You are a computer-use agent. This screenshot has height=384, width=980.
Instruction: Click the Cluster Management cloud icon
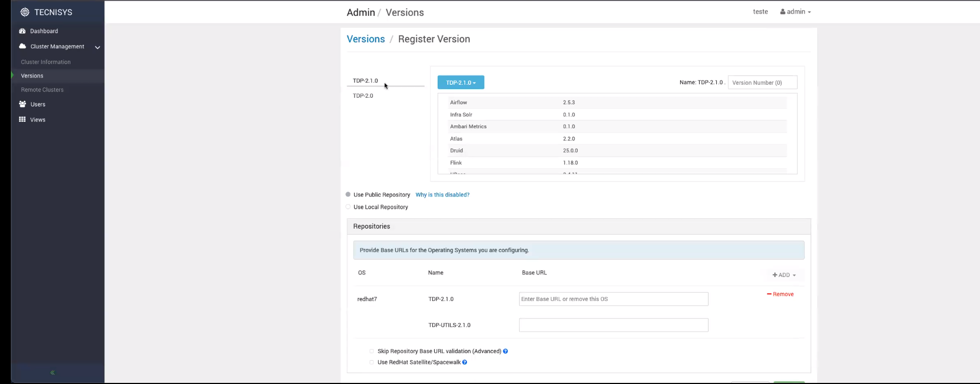pyautogui.click(x=22, y=46)
